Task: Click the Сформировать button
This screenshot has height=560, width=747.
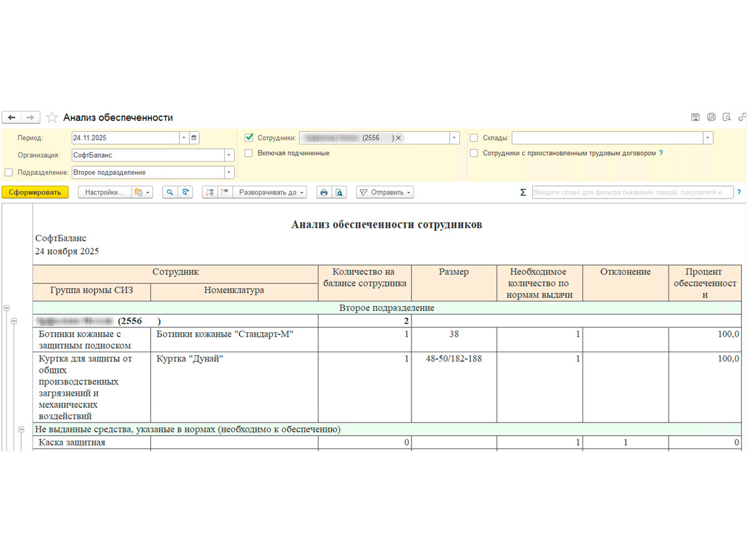Action: (34, 193)
